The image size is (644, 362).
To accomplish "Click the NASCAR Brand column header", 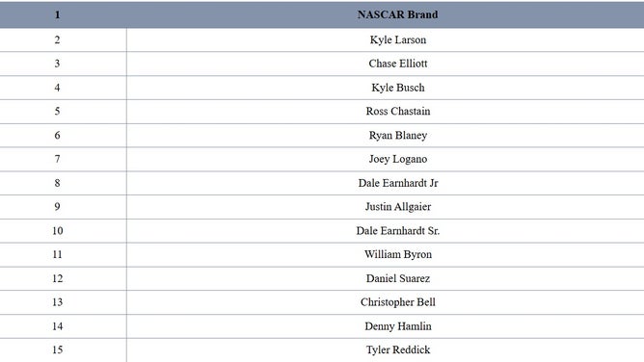I will tap(397, 14).
